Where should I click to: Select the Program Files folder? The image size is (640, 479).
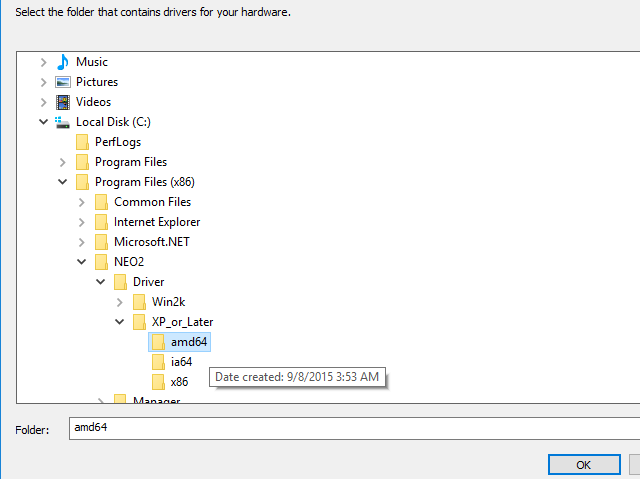130,162
